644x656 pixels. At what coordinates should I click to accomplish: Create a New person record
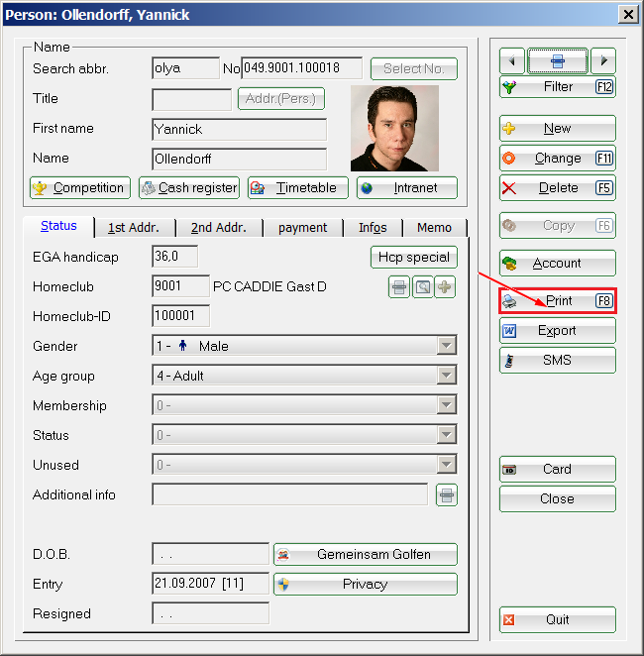tap(558, 129)
